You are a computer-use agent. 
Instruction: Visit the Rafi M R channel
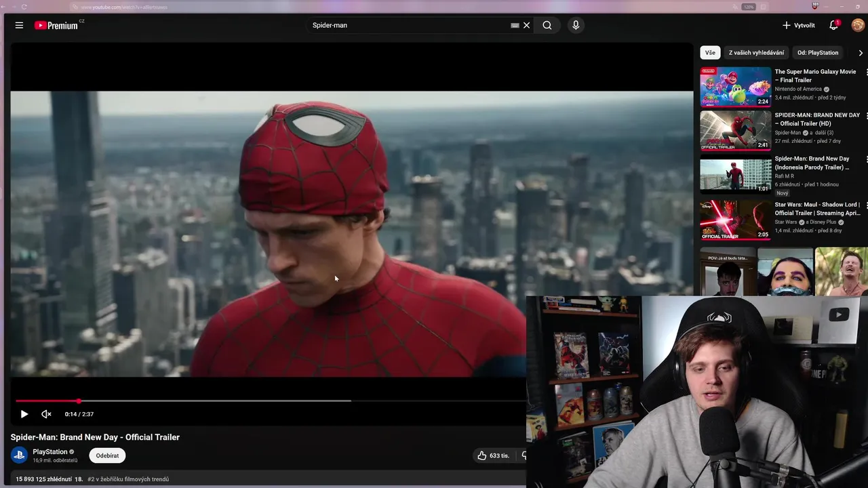[785, 176]
